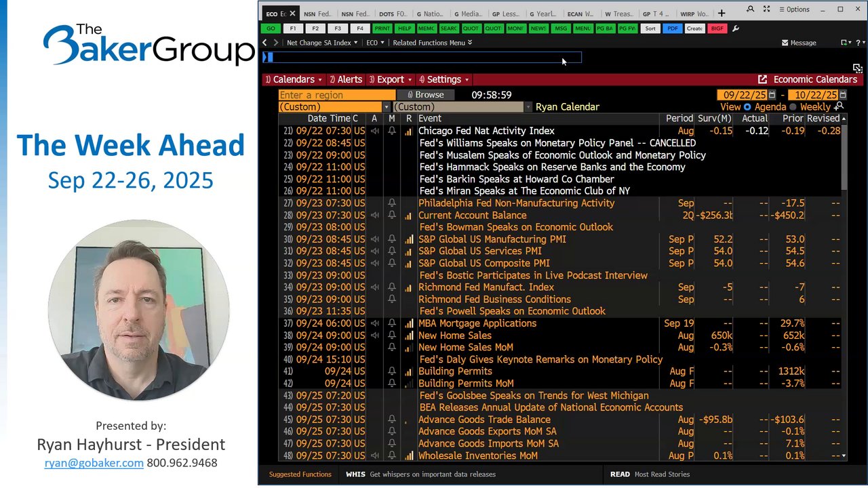Click the Enter a region input field
Viewport: 868px width, 488px height.
tap(337, 95)
